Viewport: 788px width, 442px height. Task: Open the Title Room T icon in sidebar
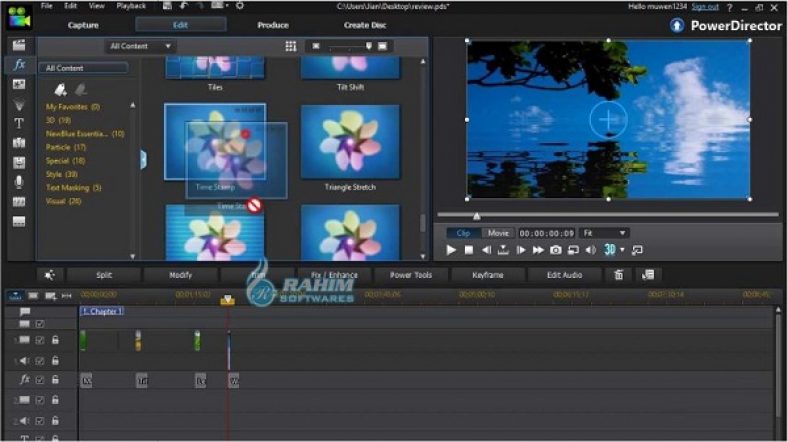(19, 123)
